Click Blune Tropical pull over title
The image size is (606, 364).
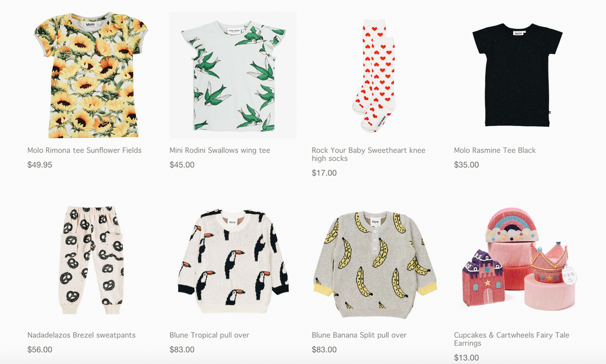(x=209, y=335)
